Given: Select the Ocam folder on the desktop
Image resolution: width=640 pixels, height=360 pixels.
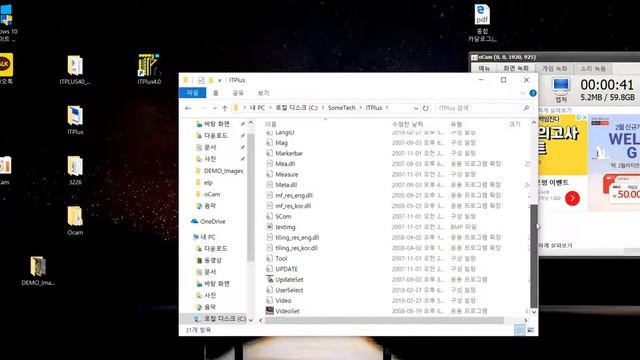Looking at the screenshot, I should pyautogui.click(x=75, y=221).
